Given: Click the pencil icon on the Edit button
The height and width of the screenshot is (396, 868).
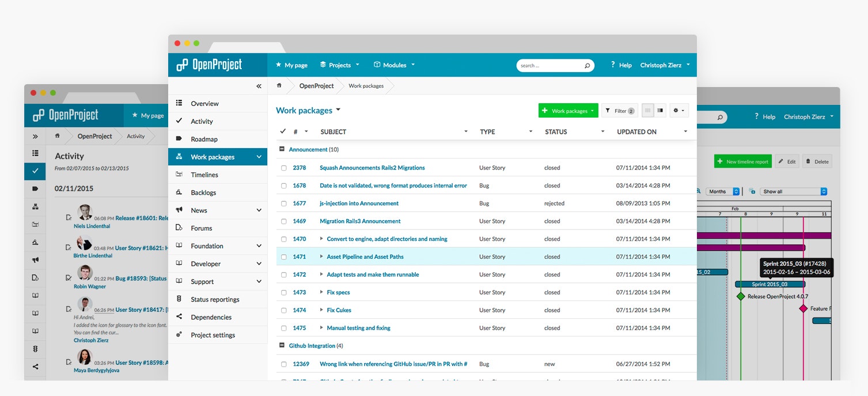Looking at the screenshot, I should pyautogui.click(x=781, y=161).
